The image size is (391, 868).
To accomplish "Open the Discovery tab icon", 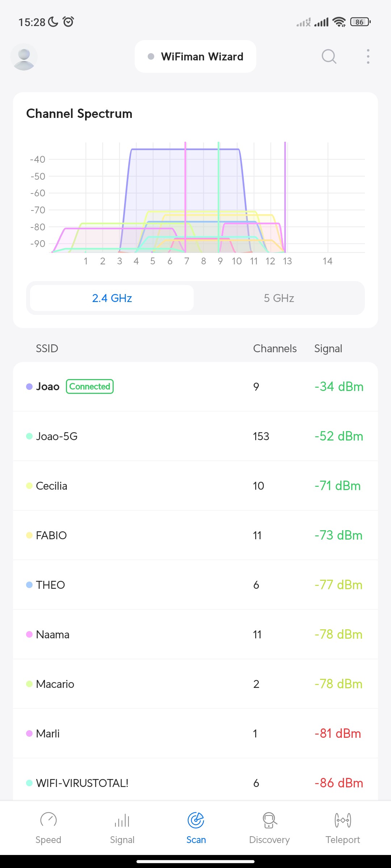I will click(269, 820).
